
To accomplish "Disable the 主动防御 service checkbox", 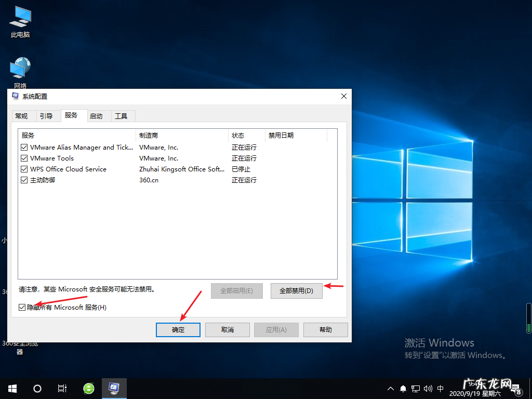I will [24, 180].
